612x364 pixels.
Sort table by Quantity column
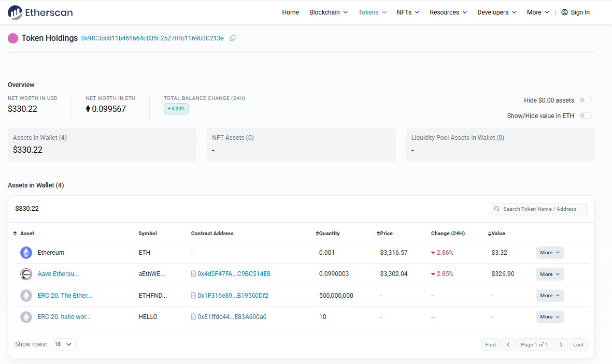tap(328, 234)
